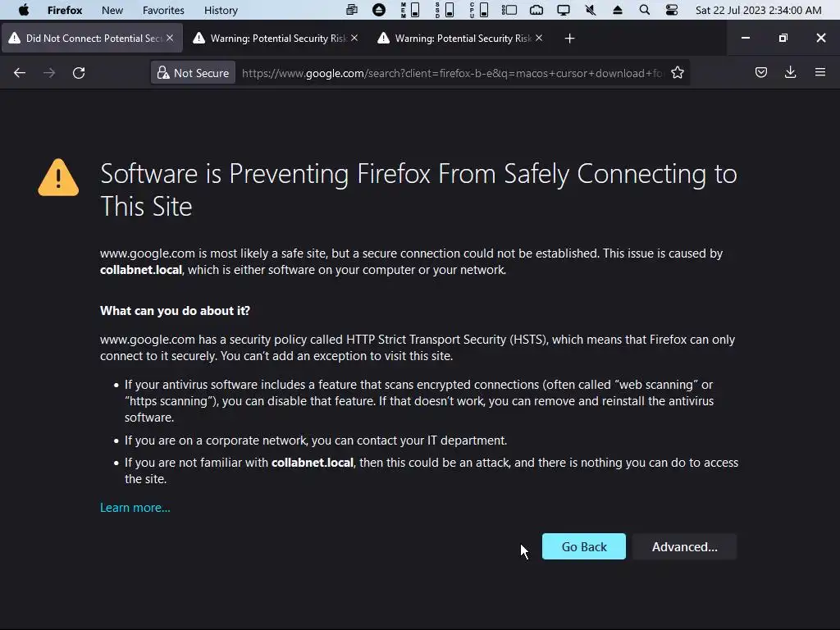Open Save to Pocket icon
This screenshot has width=840, height=630.
[760, 72]
